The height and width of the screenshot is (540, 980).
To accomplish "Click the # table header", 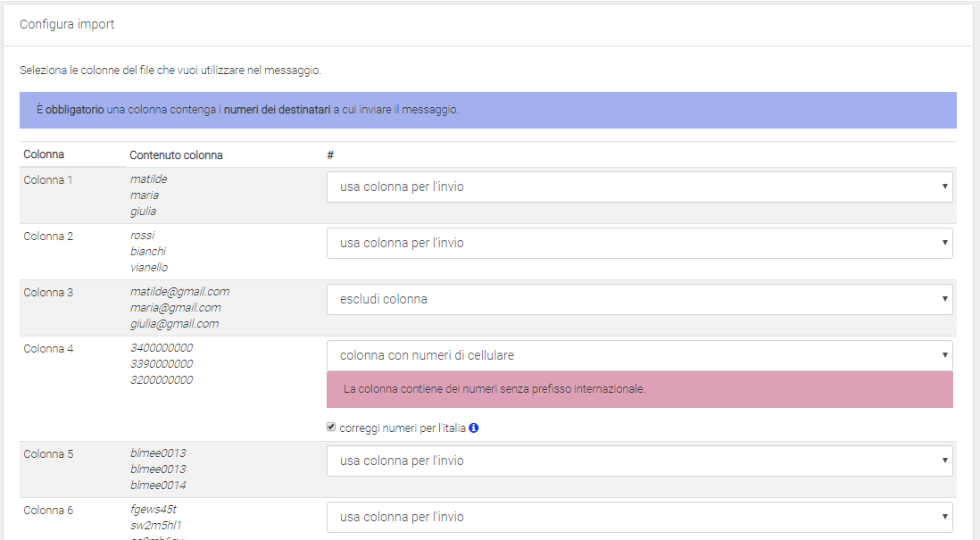I will coord(330,155).
